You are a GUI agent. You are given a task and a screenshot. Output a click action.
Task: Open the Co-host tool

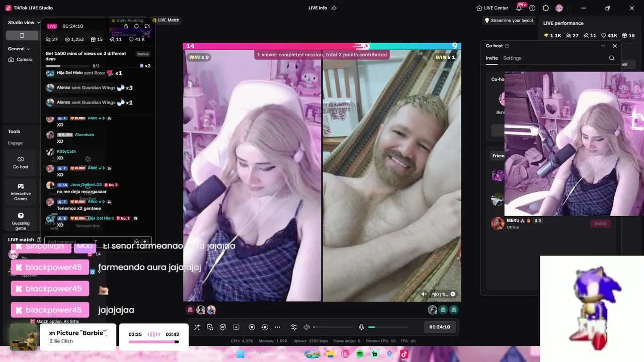[x=21, y=162]
